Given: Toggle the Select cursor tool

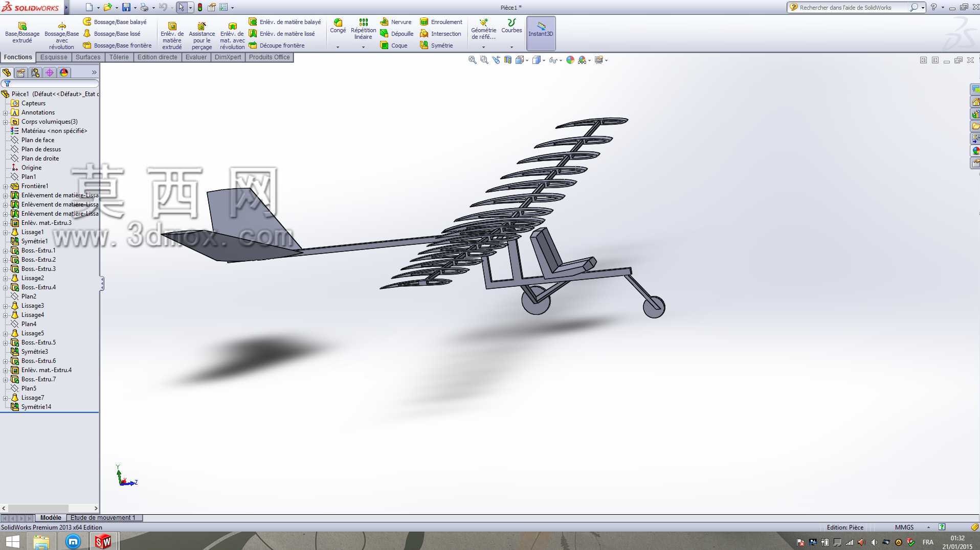Looking at the screenshot, I should 181,7.
